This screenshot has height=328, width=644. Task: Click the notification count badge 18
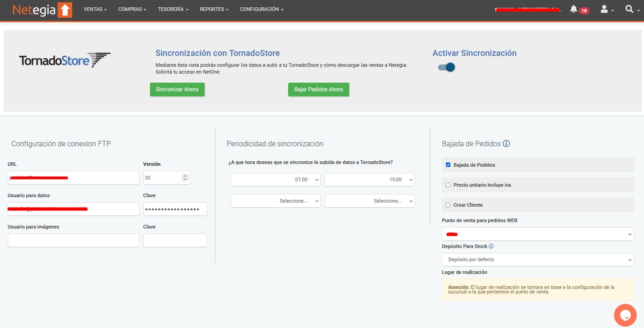[x=584, y=10]
